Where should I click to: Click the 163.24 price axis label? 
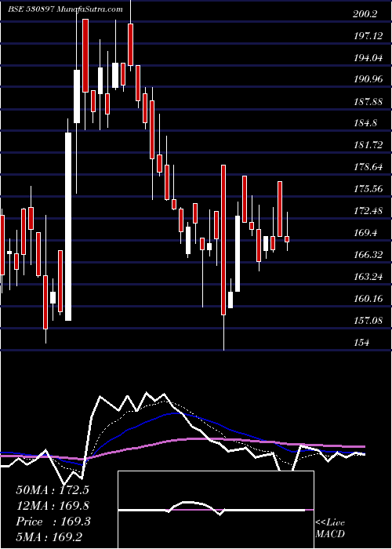[x=368, y=277]
